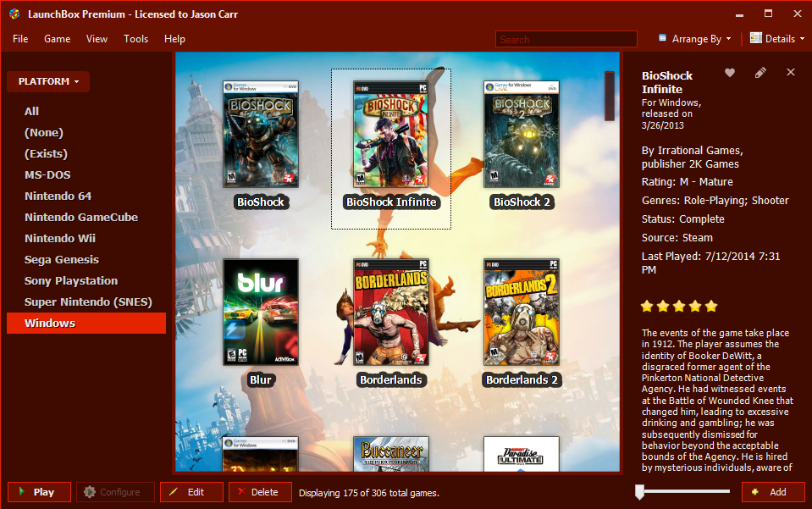
Task: Filter by Sega Genesis platform
Action: tap(62, 260)
